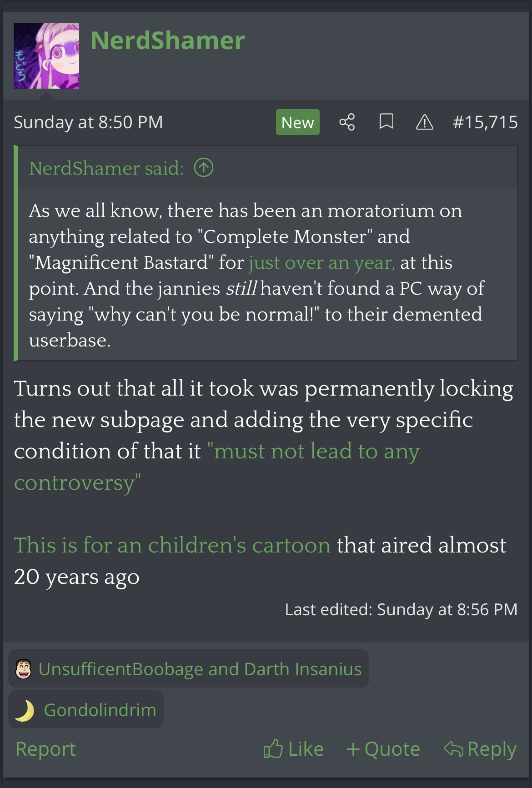Open the NerdShamer username profile link
The height and width of the screenshot is (788, 532).
coord(167,40)
